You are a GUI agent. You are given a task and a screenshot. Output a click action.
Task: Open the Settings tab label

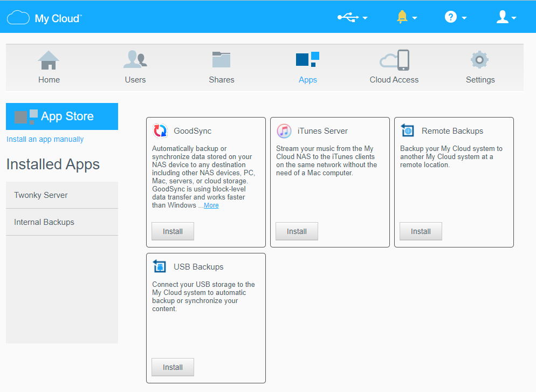(480, 80)
